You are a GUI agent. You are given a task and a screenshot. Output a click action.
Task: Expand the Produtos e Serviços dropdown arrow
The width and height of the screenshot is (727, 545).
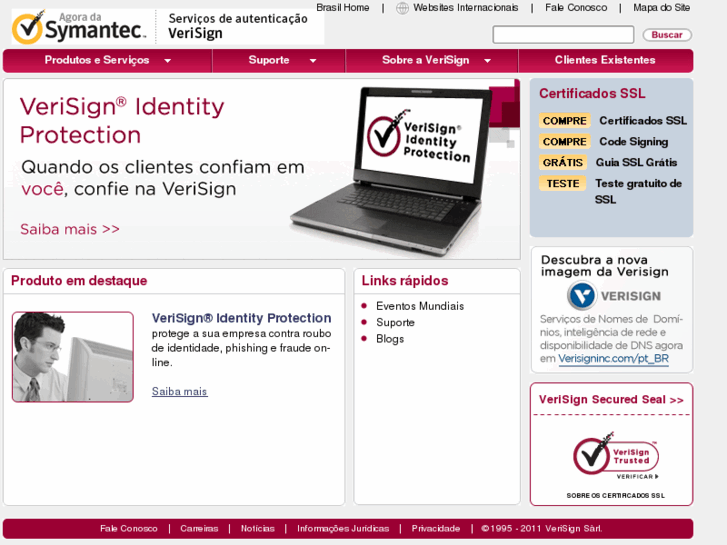point(167,61)
